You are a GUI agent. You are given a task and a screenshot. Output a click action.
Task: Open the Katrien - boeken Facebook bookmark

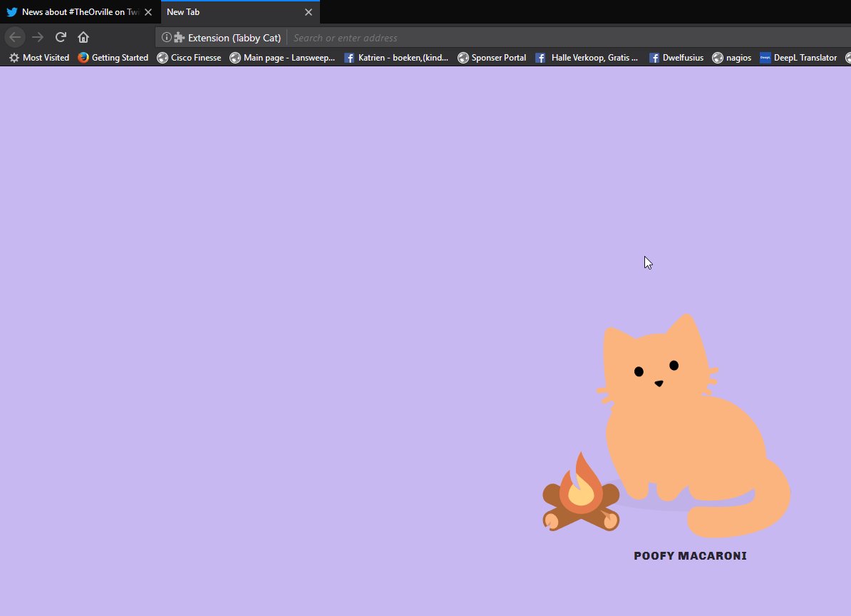pyautogui.click(x=396, y=58)
